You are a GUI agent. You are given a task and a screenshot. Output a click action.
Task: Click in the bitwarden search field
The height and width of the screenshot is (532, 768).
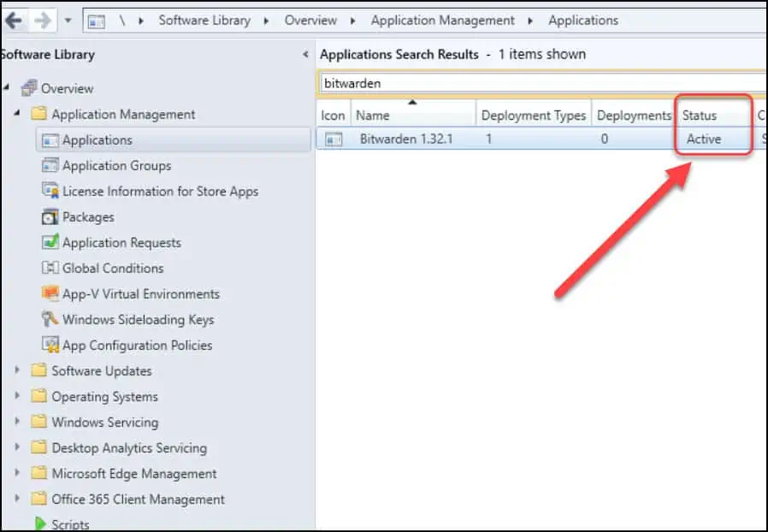(543, 83)
